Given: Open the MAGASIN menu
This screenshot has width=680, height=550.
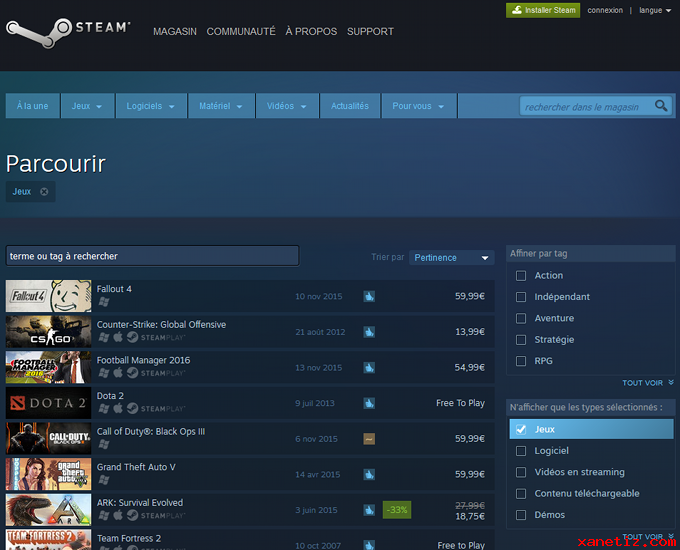Looking at the screenshot, I should pyautogui.click(x=175, y=32).
